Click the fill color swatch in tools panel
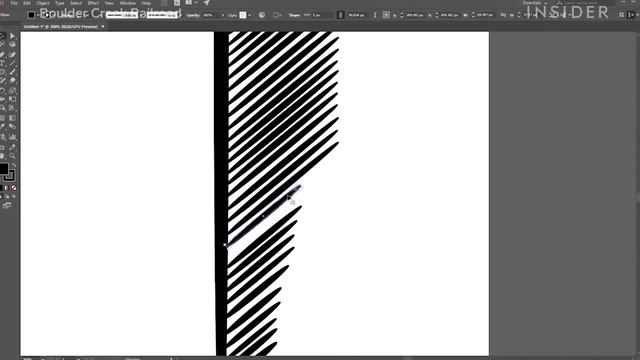Viewport: 640px width, 360px height. click(x=4, y=168)
